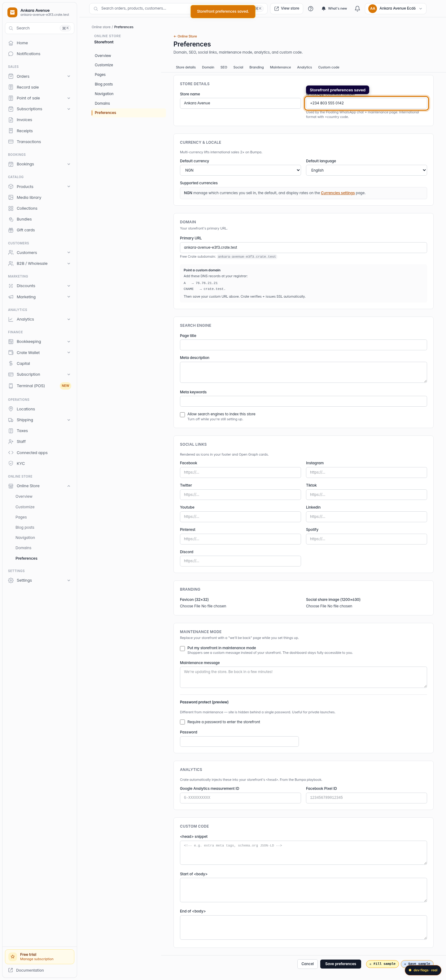
Task: Click the Gift cards icon
Action: [11, 230]
